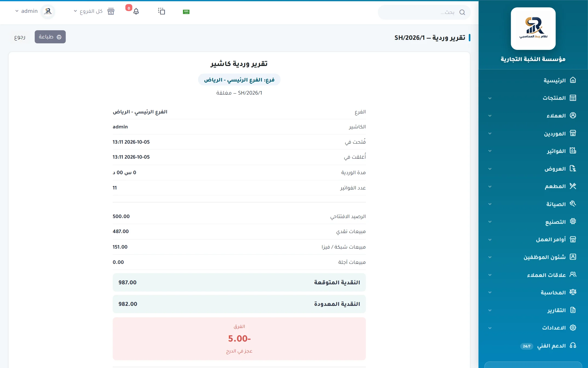Click the الفواتير invoice icon
This screenshot has height=368, width=588.
point(573,151)
